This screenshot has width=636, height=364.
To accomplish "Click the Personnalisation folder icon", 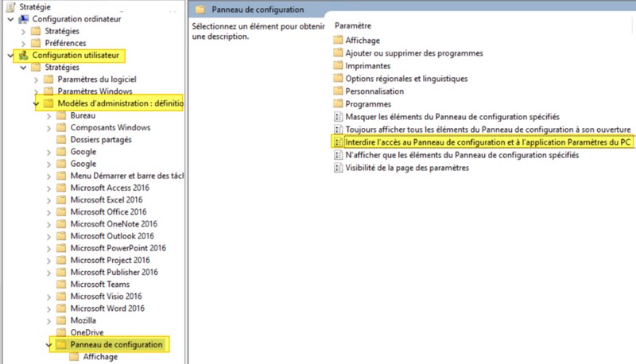I will 339,91.
